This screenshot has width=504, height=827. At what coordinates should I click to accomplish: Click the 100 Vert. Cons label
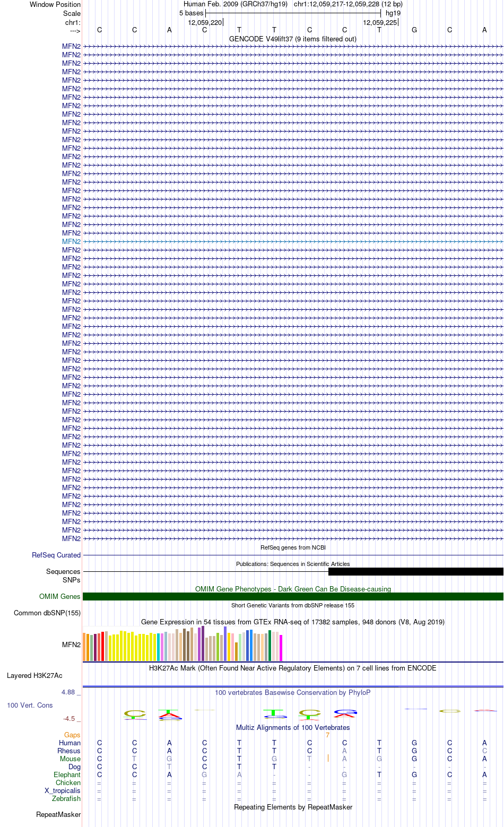point(30,705)
